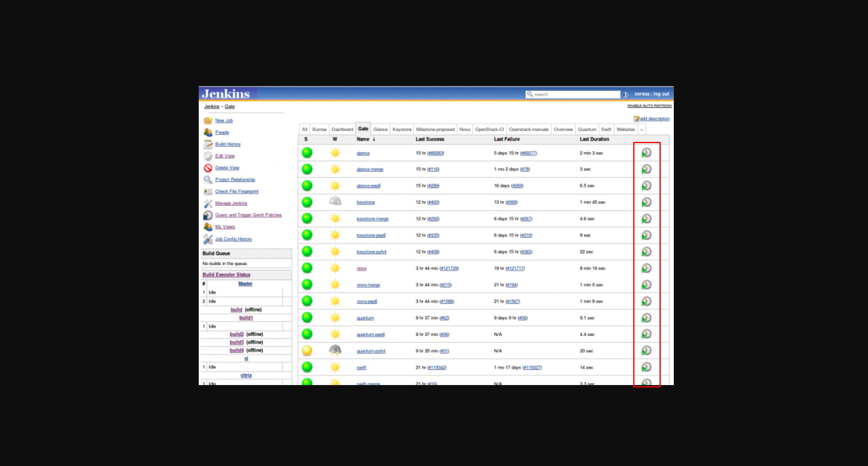Viewport: 868px width, 466px height.
Task: Click the search help question mark icon
Action: pyautogui.click(x=625, y=94)
